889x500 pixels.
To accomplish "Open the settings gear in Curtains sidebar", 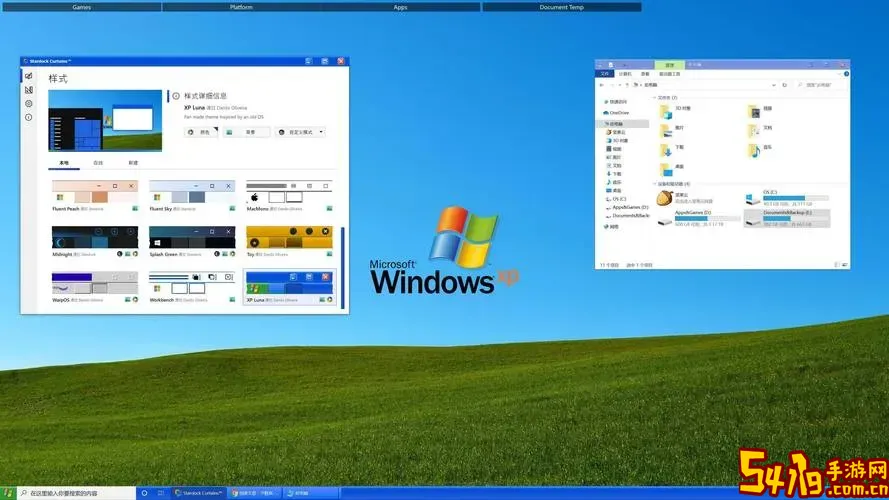I will 28,103.
